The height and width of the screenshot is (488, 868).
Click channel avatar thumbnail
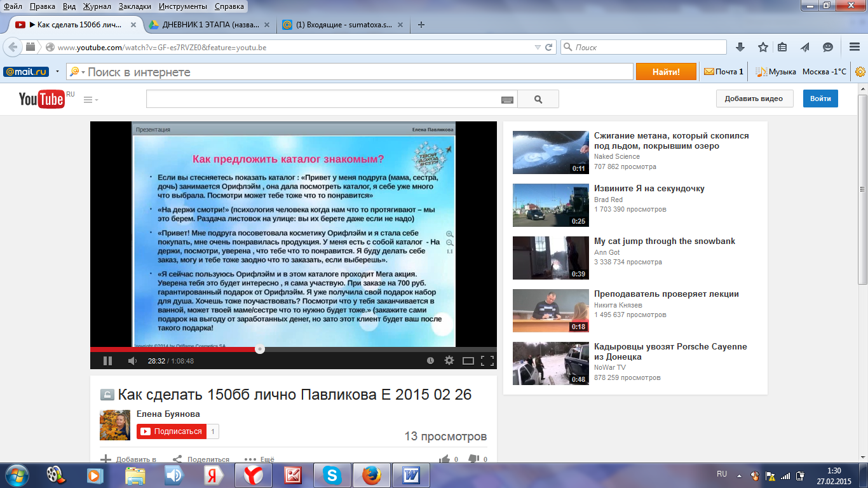(x=115, y=425)
